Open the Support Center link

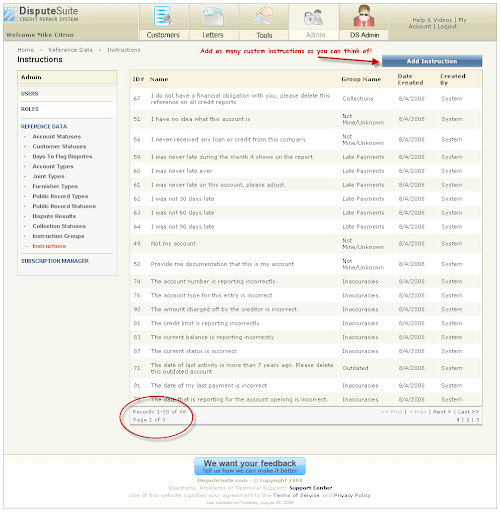pyautogui.click(x=311, y=488)
